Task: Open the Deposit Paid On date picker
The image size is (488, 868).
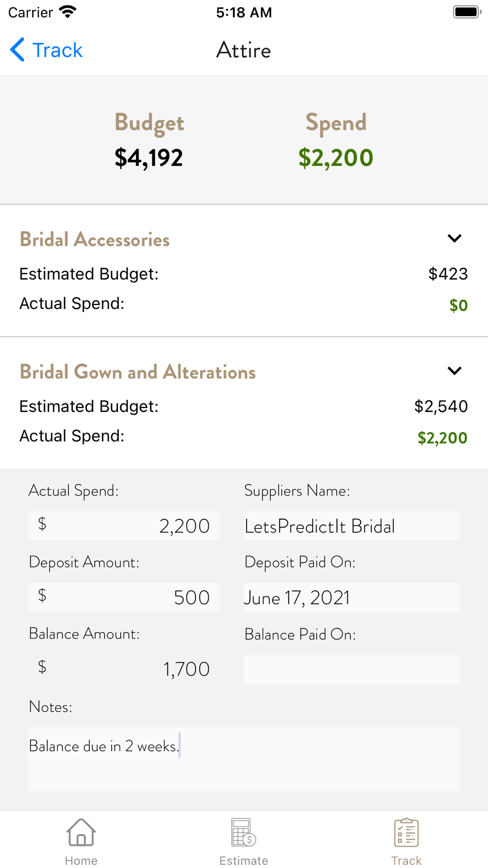Action: 351,598
